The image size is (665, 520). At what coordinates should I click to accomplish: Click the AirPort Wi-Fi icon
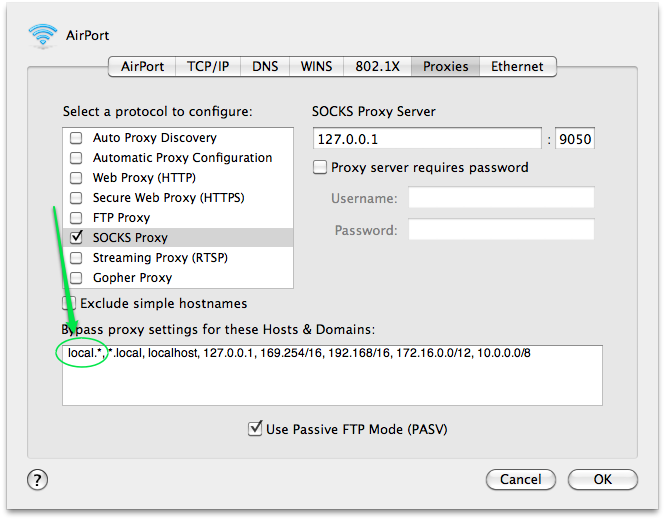[43, 36]
